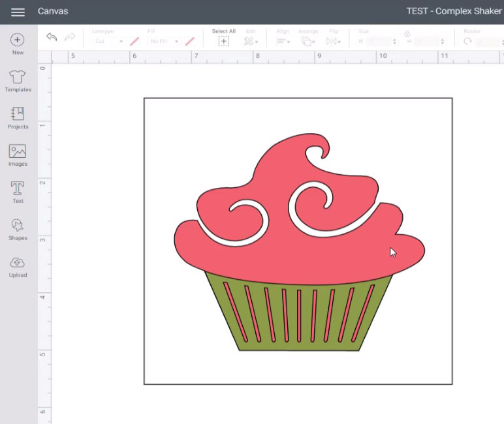Click the Rotate icon
504x424 pixels.
click(467, 41)
